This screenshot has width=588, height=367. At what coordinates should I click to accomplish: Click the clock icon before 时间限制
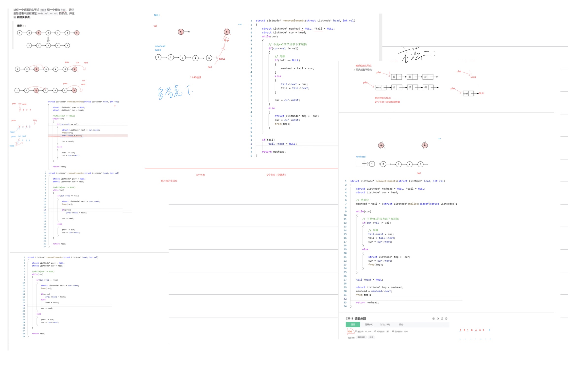[375, 331]
